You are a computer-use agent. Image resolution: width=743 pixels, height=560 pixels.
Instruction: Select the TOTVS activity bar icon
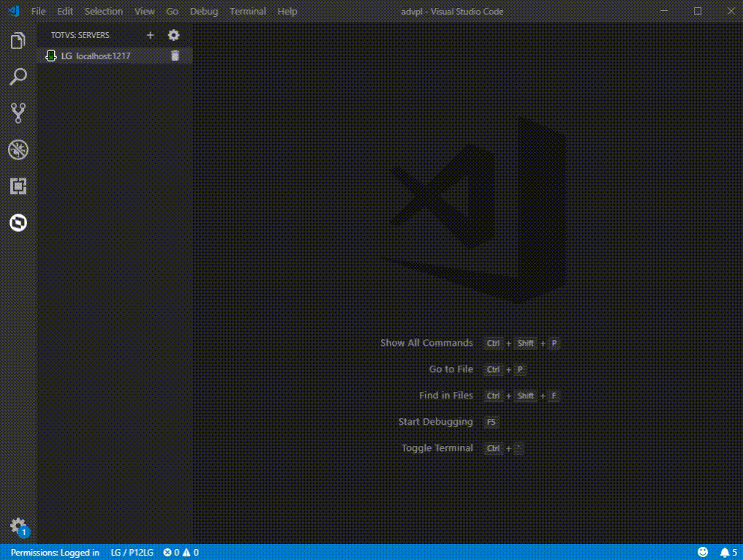click(18, 223)
